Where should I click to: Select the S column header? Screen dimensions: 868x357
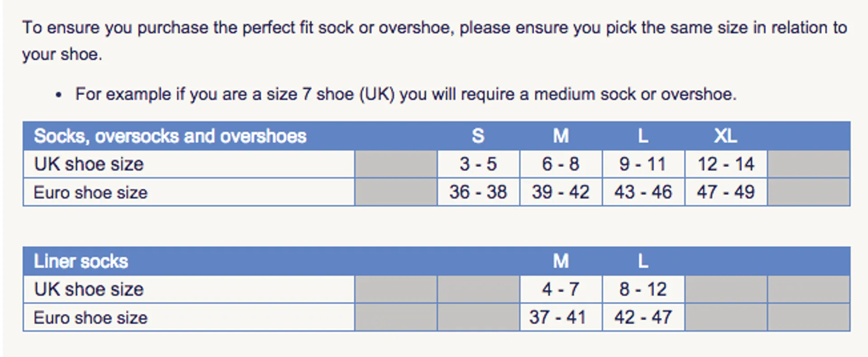478,136
